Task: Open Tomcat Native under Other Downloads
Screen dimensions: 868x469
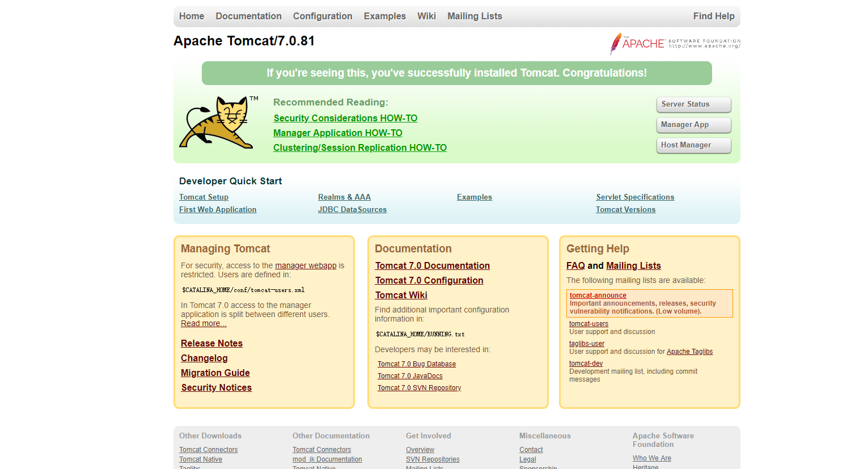Action: 201,459
